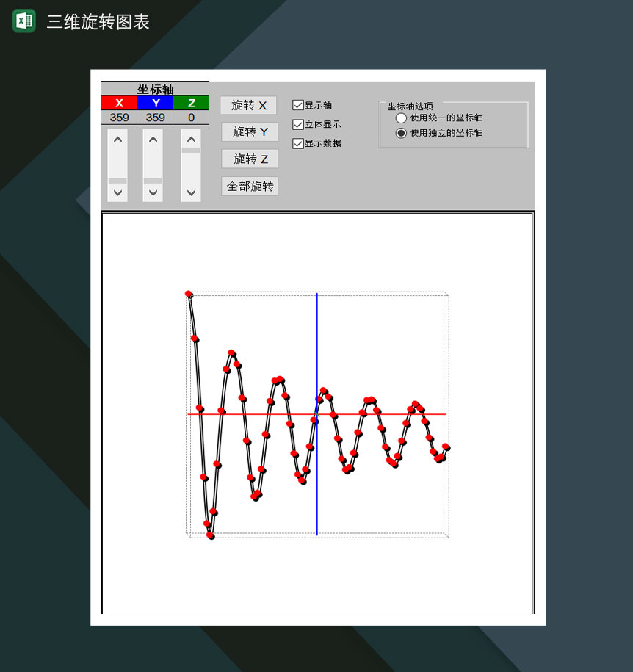Viewport: 633px width, 672px height.
Task: Uncheck the 显示轴 checkbox
Action: point(297,104)
